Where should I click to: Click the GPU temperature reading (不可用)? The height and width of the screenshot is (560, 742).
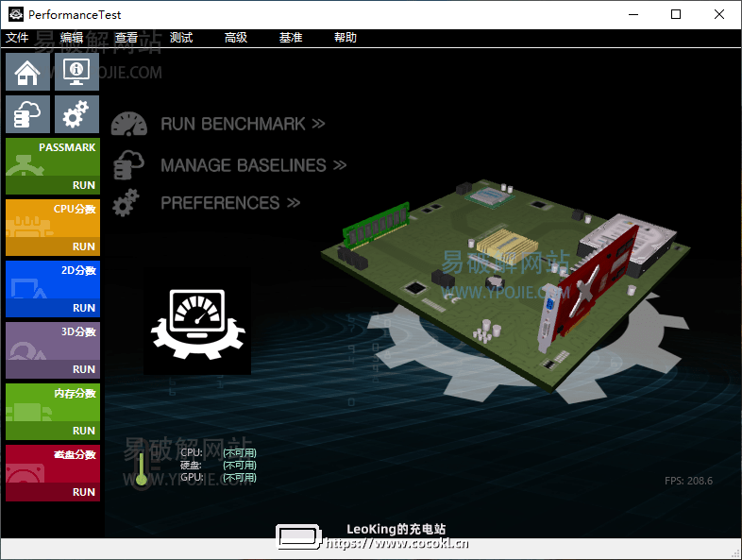240,477
